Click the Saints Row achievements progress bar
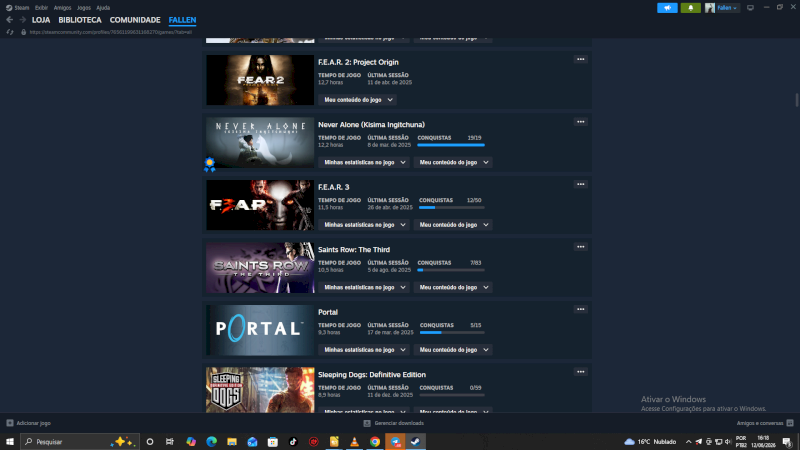Image resolution: width=800 pixels, height=450 pixels. pyautogui.click(x=451, y=270)
